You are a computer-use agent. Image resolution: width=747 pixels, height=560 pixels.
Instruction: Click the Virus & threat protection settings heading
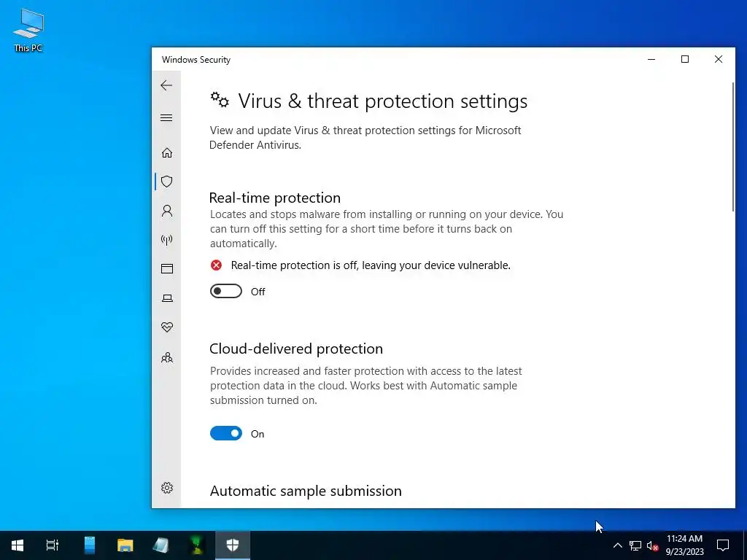coord(382,101)
